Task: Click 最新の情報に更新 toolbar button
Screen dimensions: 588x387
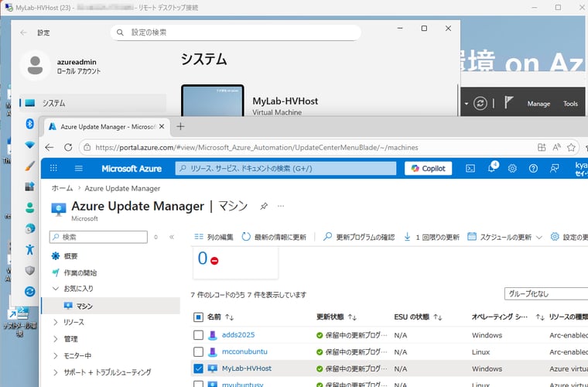Action: (x=274, y=237)
